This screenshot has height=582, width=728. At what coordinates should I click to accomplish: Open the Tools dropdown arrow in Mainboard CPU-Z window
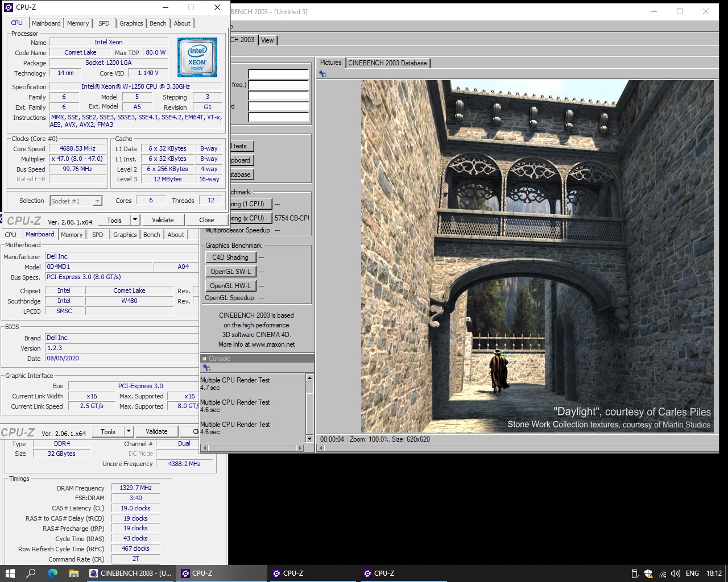129,431
